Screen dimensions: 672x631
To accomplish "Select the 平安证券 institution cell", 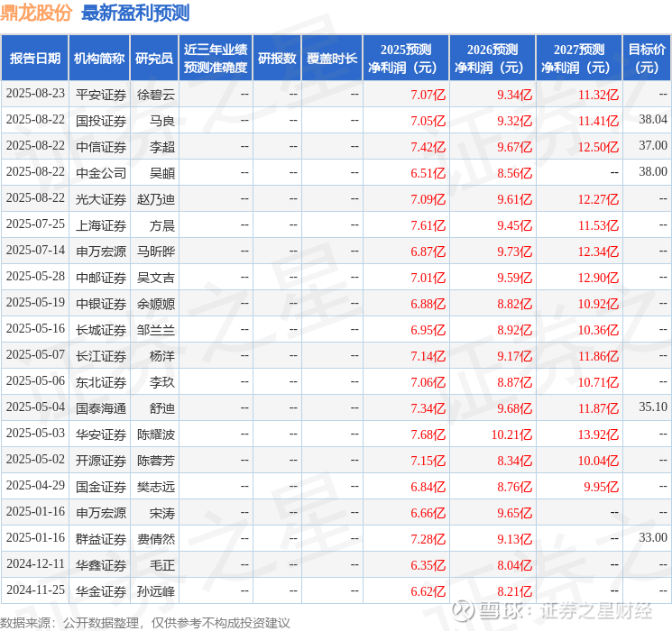I will pos(101,95).
